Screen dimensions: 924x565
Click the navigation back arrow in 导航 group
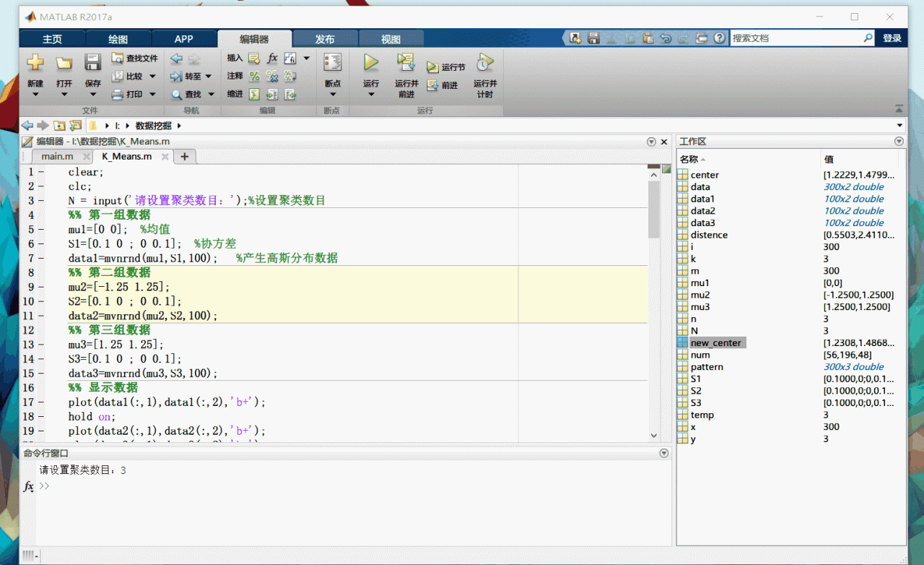point(176,59)
